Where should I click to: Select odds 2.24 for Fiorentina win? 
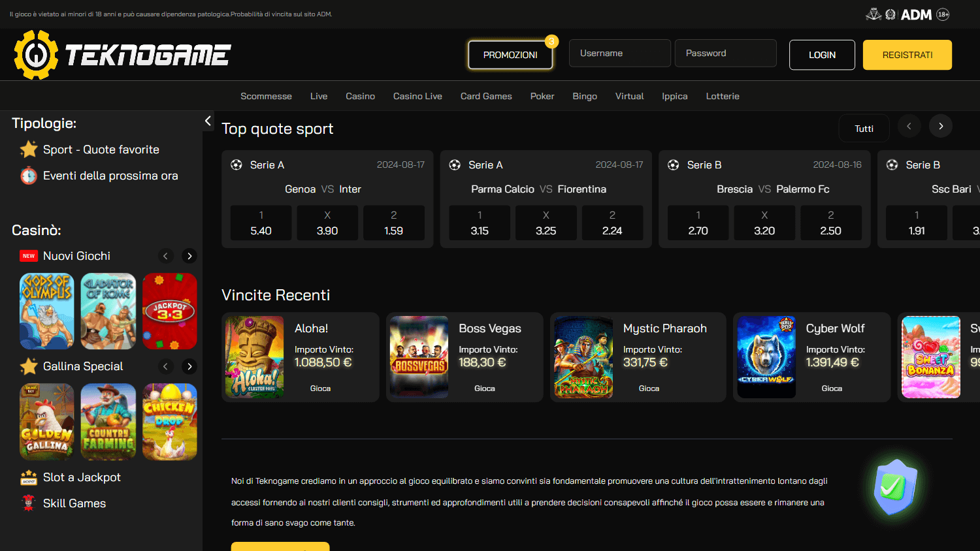pyautogui.click(x=612, y=223)
